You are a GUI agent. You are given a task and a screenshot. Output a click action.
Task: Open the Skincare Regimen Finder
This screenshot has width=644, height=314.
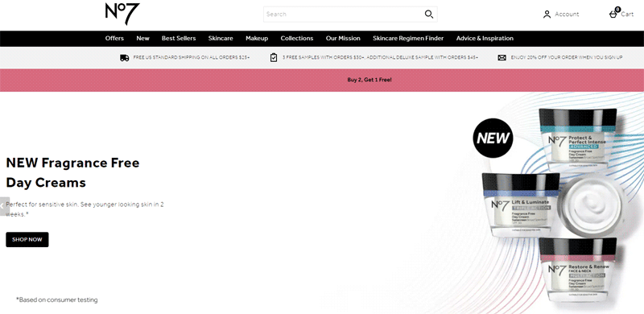(x=408, y=38)
